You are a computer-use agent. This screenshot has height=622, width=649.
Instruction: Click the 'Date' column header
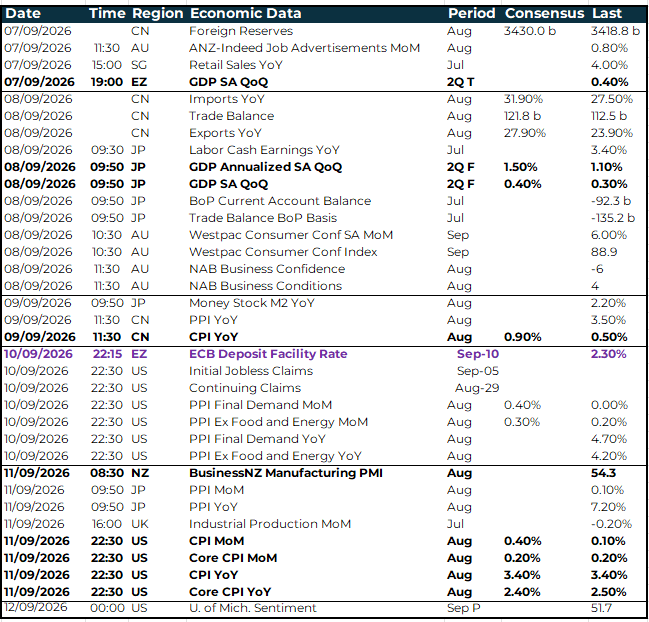[23, 14]
